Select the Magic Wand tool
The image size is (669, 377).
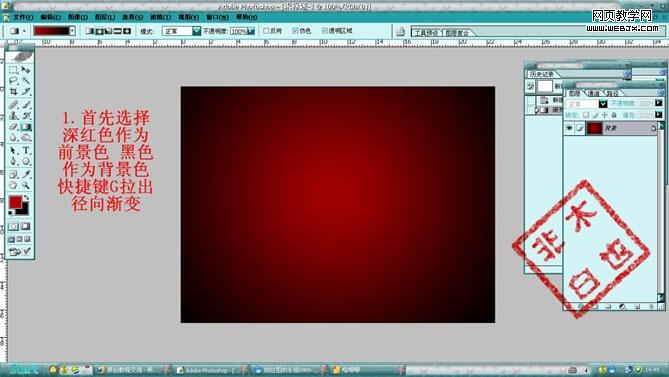pos(26,81)
